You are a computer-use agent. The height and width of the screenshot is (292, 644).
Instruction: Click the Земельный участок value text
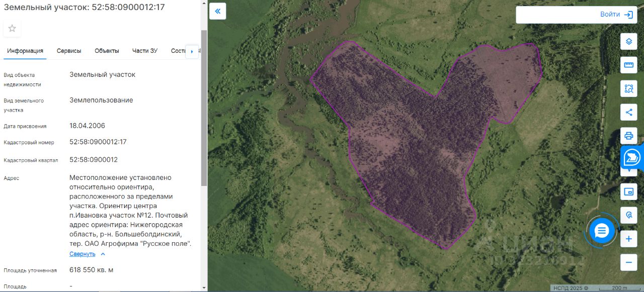102,74
